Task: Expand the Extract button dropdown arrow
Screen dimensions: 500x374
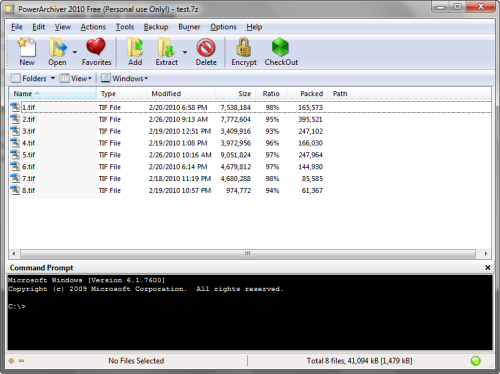Action: click(185, 52)
